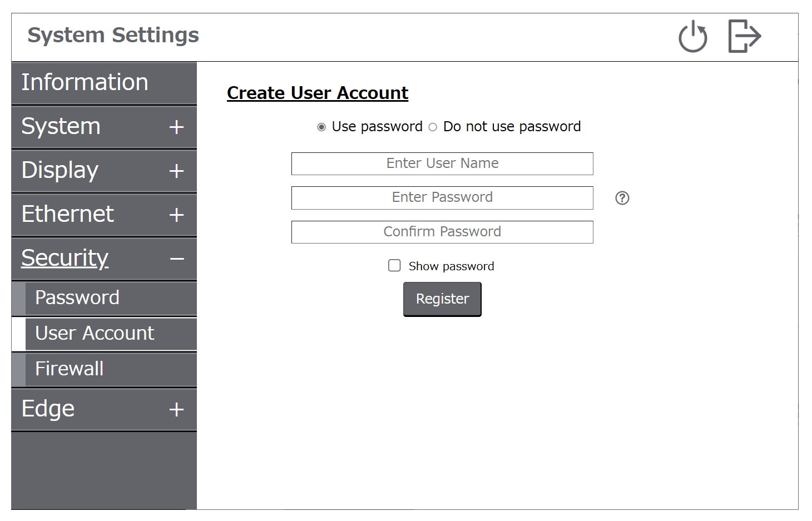Screen dimensions: 812x521
Task: Click the Ethernet menu label
Action: tap(67, 214)
